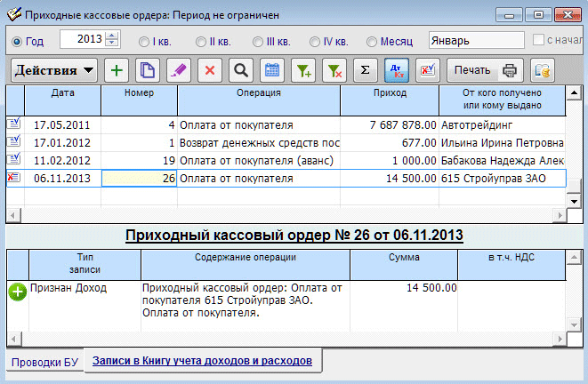This screenshot has width=588, height=384.
Task: Select the IV кв. radio button
Action: point(315,42)
